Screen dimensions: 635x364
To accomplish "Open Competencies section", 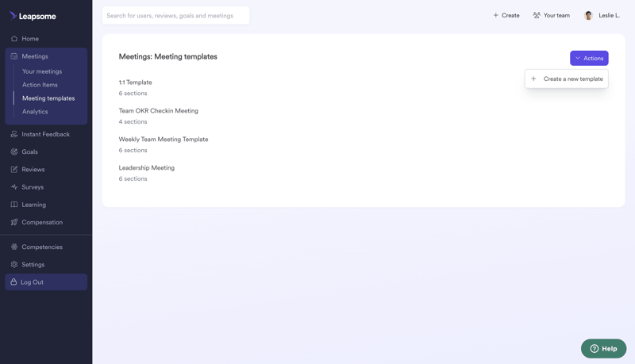I will click(42, 247).
